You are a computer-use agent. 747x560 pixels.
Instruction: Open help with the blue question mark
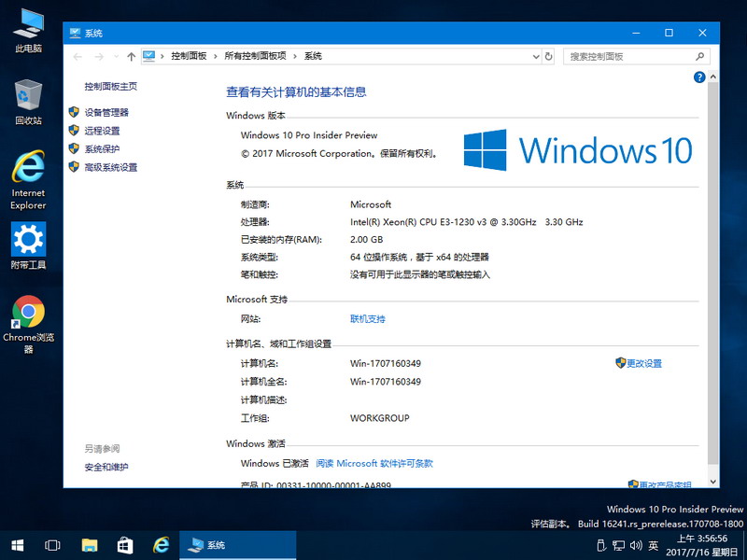pos(698,77)
